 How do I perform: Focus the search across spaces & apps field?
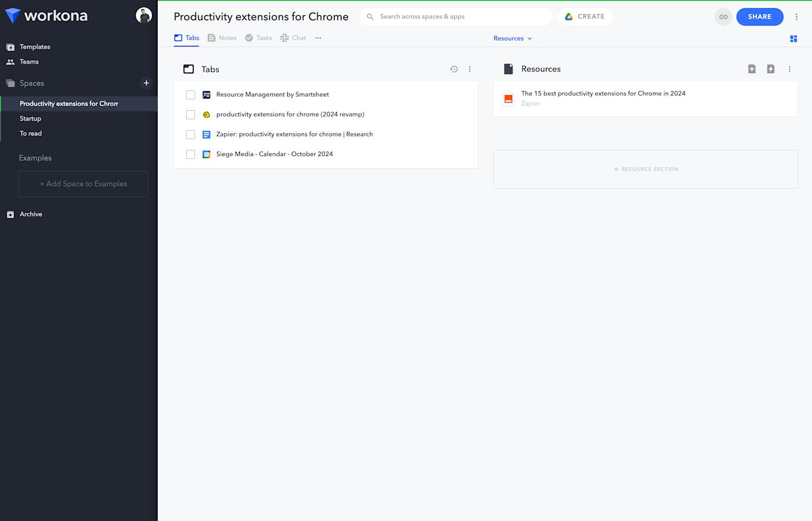[456, 17]
